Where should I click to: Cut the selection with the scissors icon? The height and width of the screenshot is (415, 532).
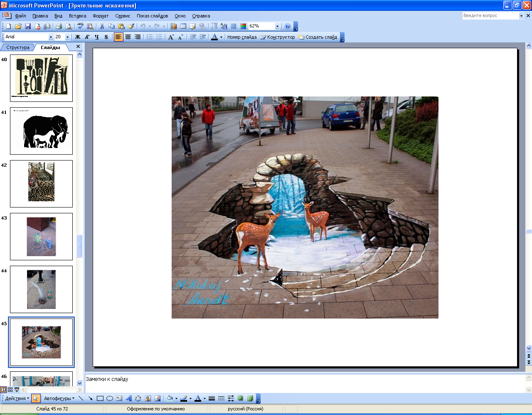[102, 26]
